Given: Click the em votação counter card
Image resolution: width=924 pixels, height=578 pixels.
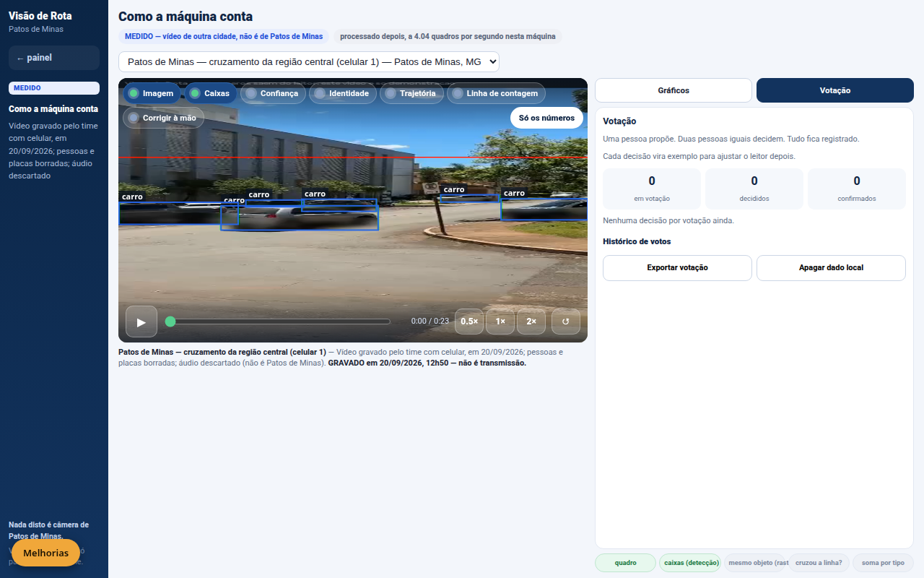Looking at the screenshot, I should 652,189.
